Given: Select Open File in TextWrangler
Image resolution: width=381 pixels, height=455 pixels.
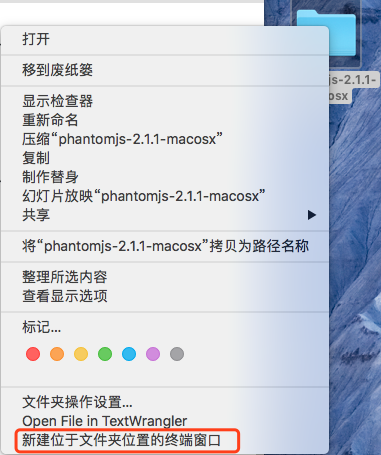Looking at the screenshot, I should [x=165, y=421].
